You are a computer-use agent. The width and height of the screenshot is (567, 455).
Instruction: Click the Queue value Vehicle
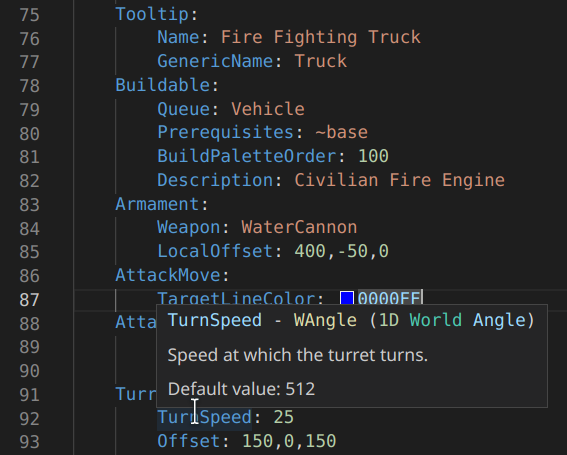point(268,109)
